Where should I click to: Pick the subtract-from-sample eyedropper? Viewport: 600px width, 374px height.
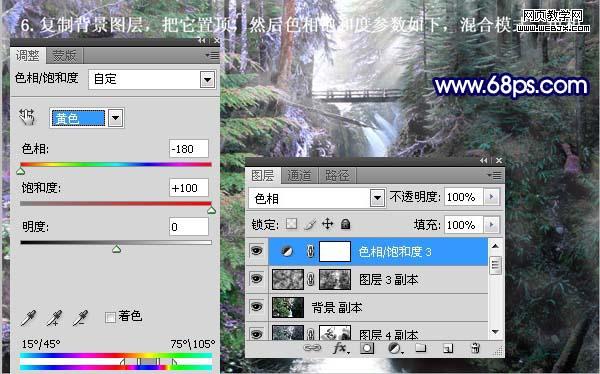click(x=80, y=318)
